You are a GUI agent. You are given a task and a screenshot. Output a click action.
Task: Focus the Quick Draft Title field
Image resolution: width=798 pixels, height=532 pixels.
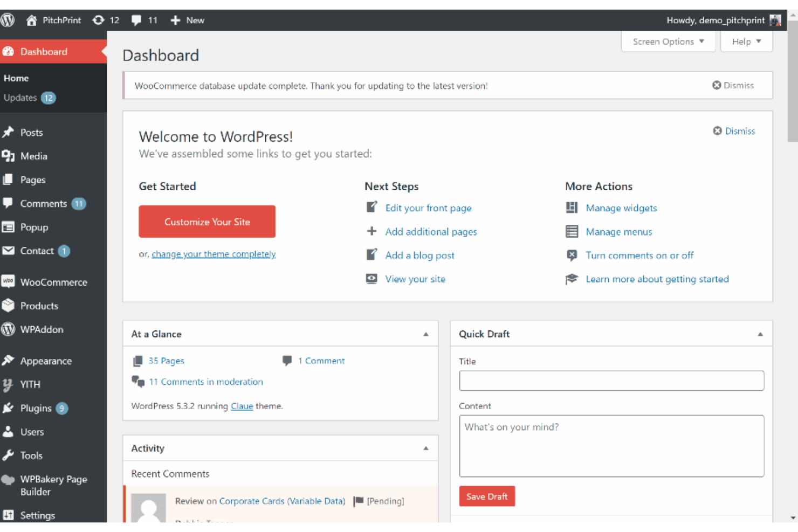[x=611, y=381]
